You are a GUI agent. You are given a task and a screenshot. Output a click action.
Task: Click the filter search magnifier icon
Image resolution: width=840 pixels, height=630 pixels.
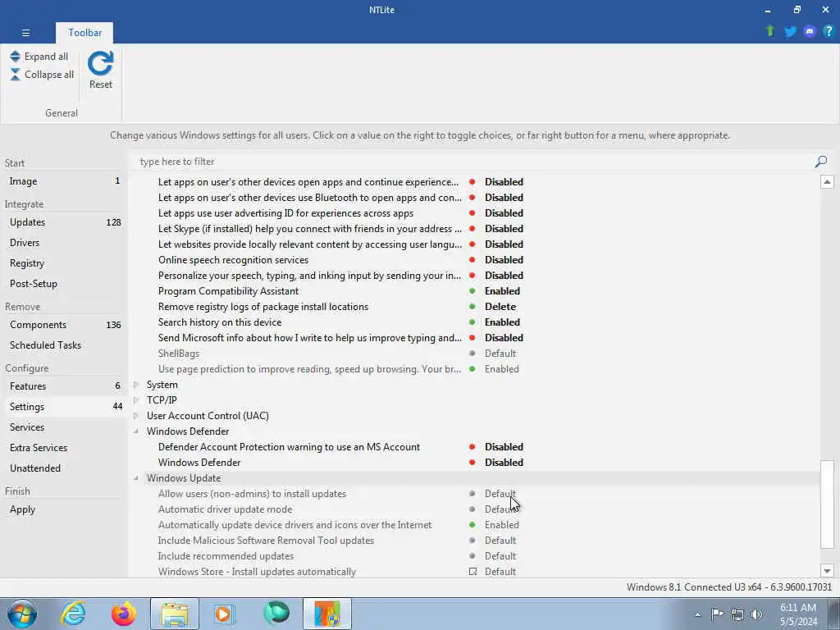pos(820,162)
